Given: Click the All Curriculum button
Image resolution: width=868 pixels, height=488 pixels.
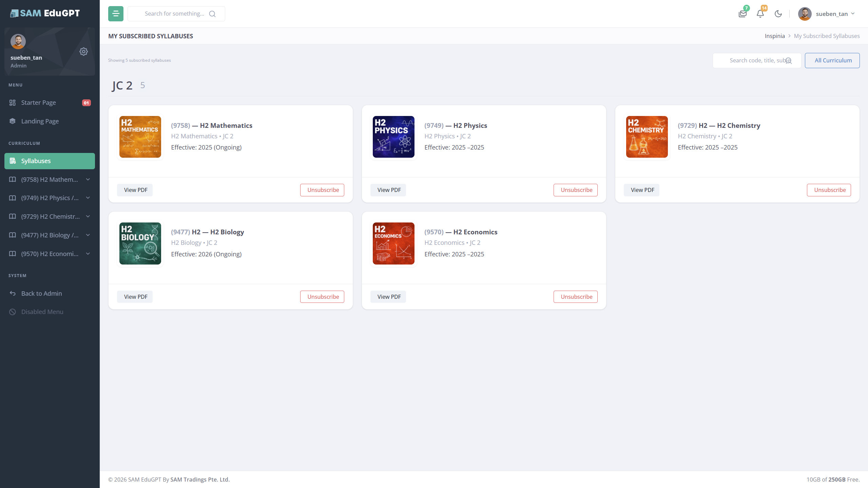Looking at the screenshot, I should tap(832, 60).
